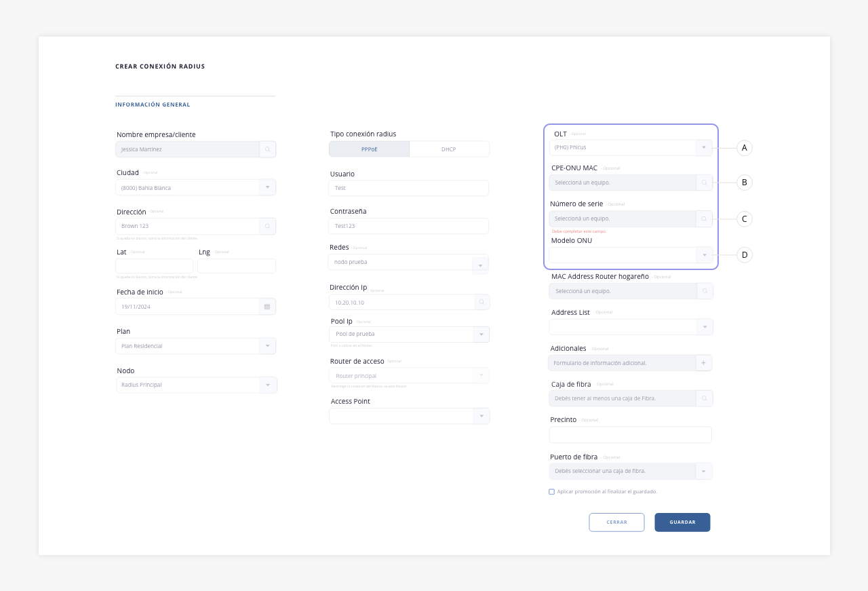Open the Plan dropdown
This screenshot has height=591, width=868.
click(x=267, y=346)
